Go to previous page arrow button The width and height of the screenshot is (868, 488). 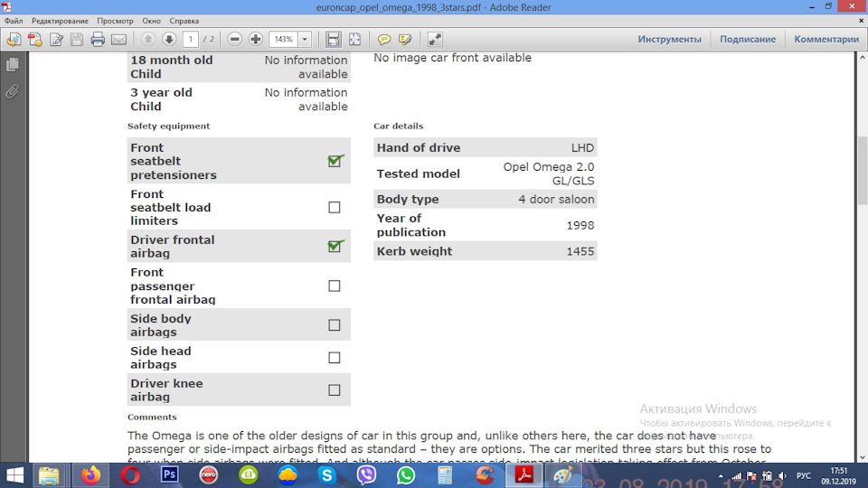point(147,39)
